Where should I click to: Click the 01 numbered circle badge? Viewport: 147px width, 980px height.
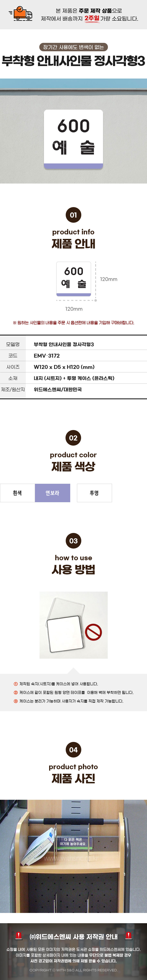73,215
